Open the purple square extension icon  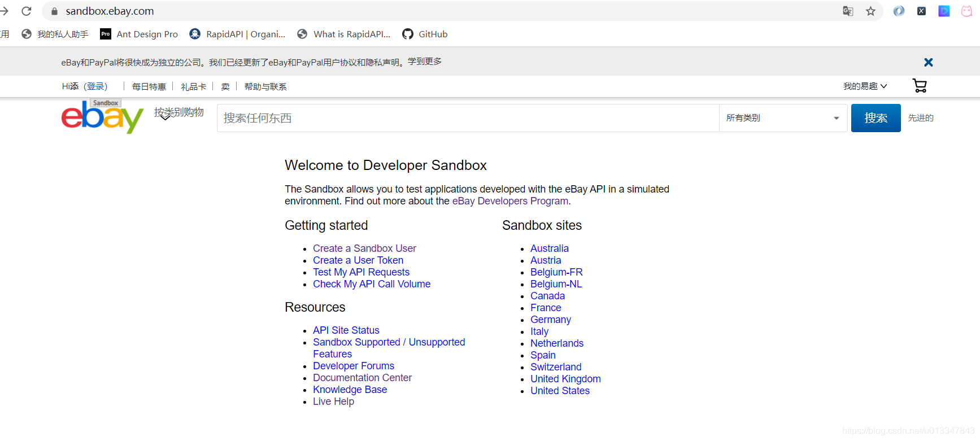(x=944, y=11)
